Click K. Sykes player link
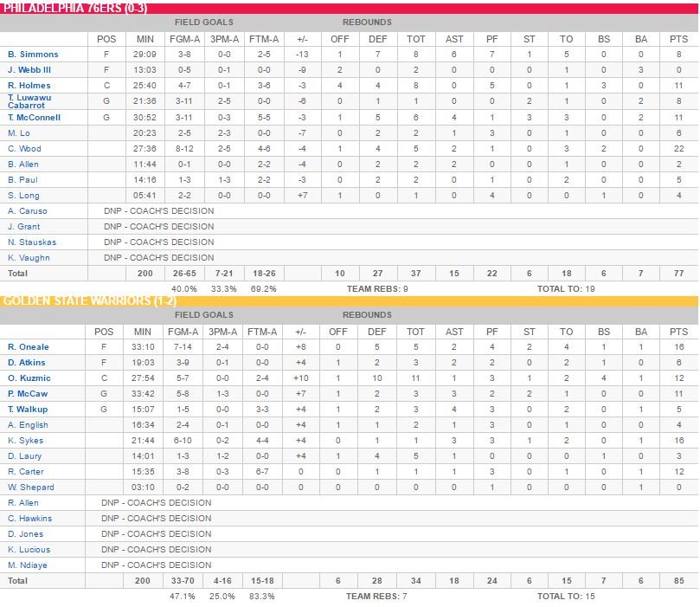This screenshot has height=607, width=700. (25, 440)
